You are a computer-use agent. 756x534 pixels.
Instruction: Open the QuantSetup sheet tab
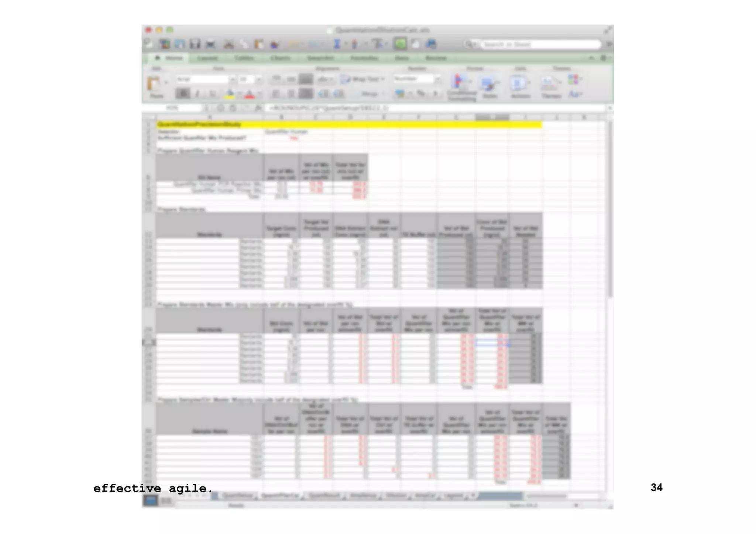coord(238,496)
